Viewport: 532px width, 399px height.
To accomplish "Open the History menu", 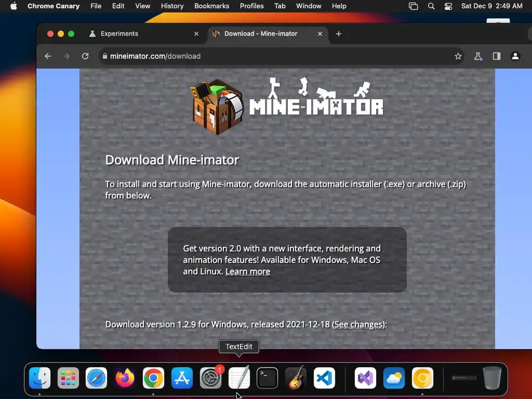I will click(172, 6).
